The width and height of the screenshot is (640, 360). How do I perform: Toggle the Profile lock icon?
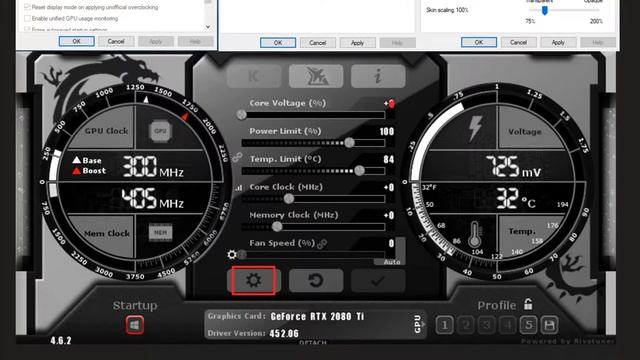(528, 304)
